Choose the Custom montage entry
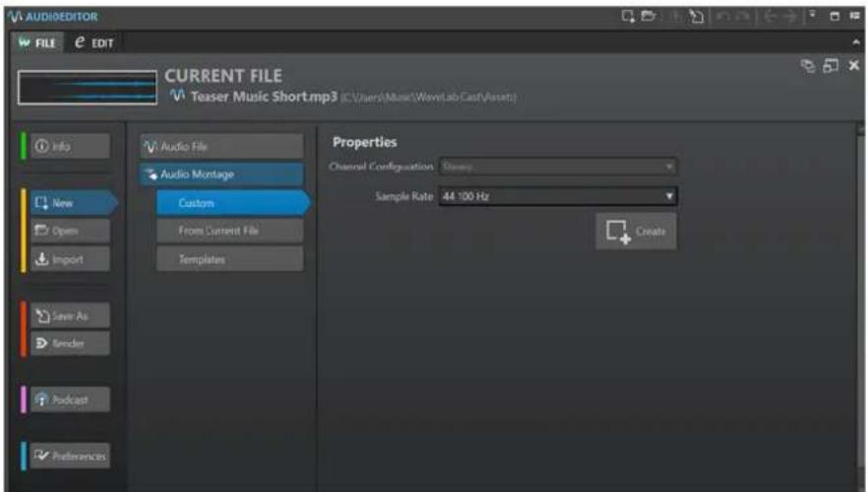The width and height of the screenshot is (868, 492). click(232, 203)
